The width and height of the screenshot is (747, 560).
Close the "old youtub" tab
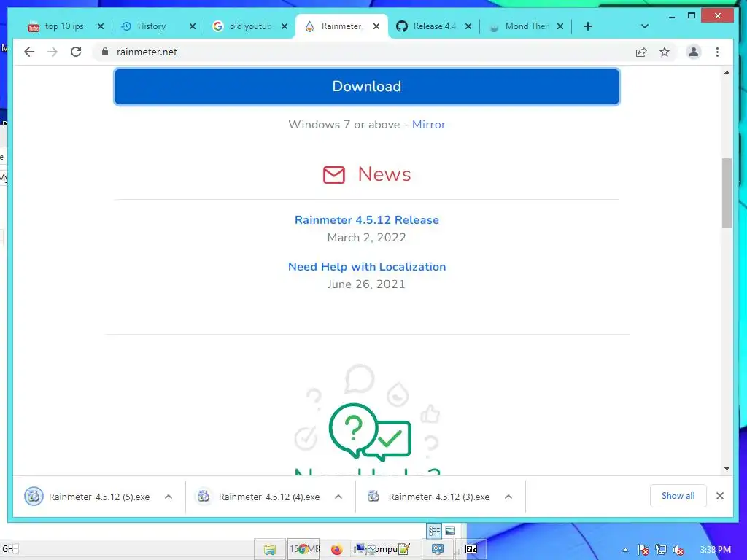pyautogui.click(x=285, y=26)
